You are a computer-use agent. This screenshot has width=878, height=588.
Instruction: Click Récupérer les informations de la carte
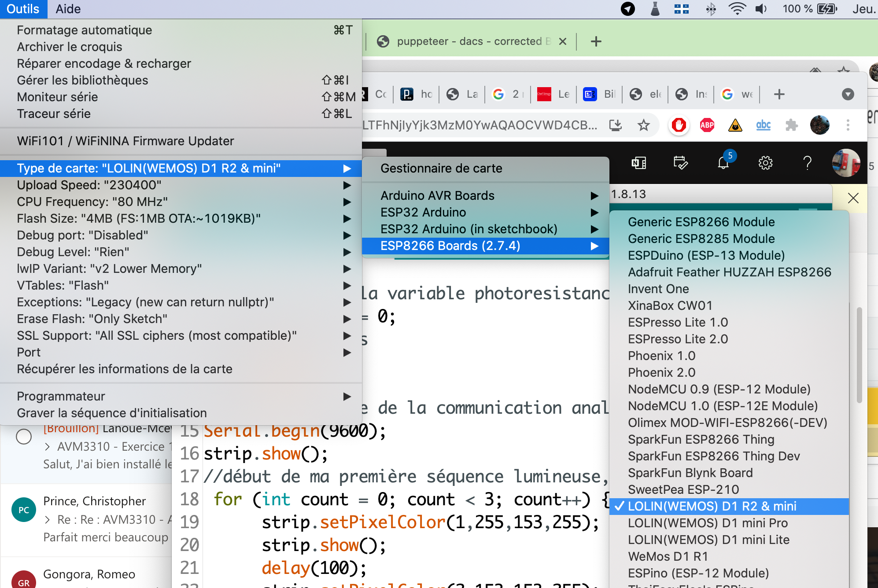click(x=124, y=369)
